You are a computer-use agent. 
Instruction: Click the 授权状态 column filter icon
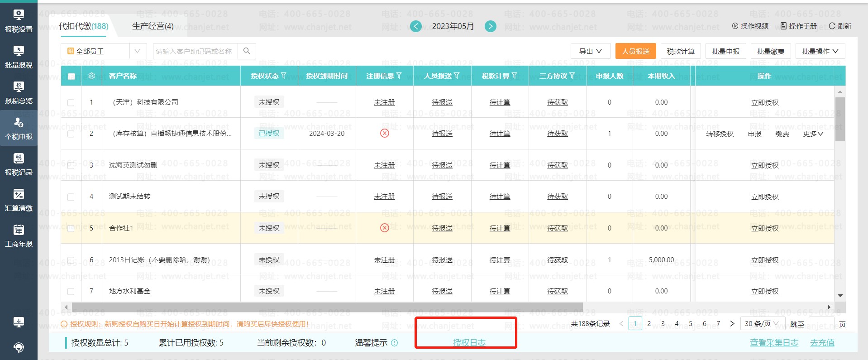[284, 76]
